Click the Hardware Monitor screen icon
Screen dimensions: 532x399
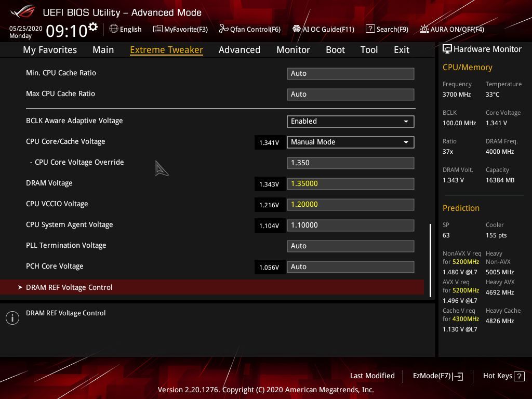click(447, 49)
